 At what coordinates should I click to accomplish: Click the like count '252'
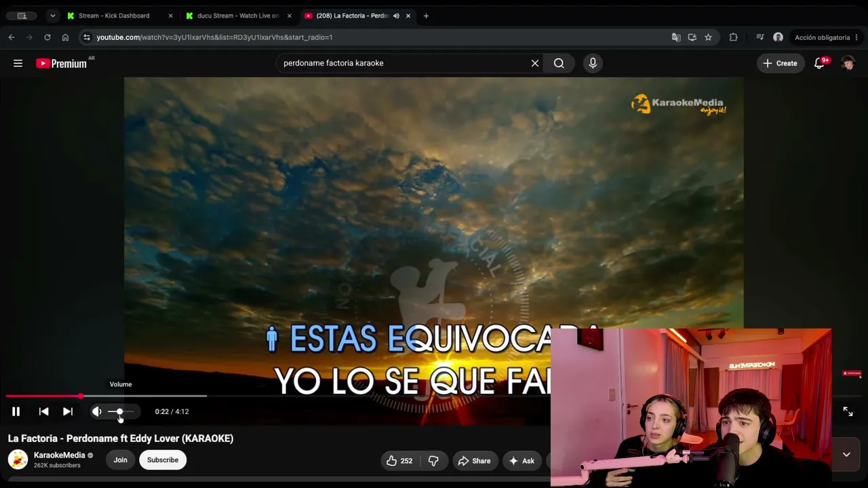(406, 461)
